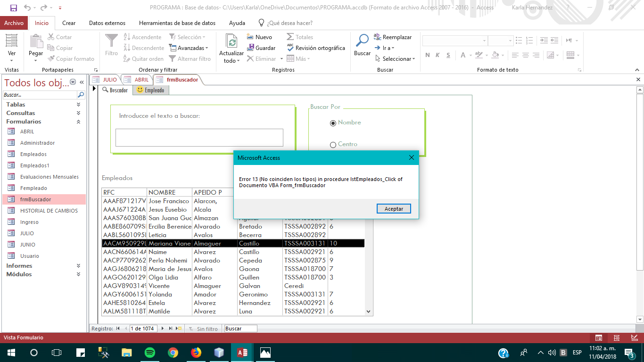The width and height of the screenshot is (644, 362).
Task: Open Reemplazar find and replace
Action: pos(393,37)
